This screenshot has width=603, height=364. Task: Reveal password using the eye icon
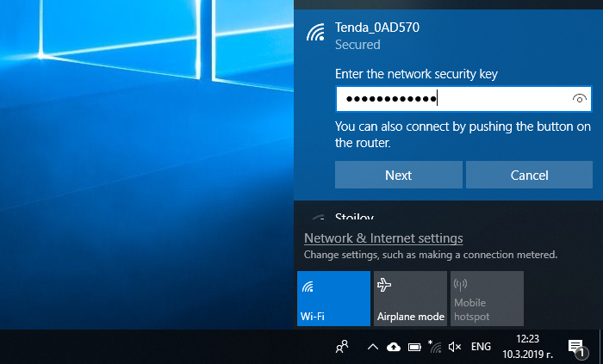point(580,100)
